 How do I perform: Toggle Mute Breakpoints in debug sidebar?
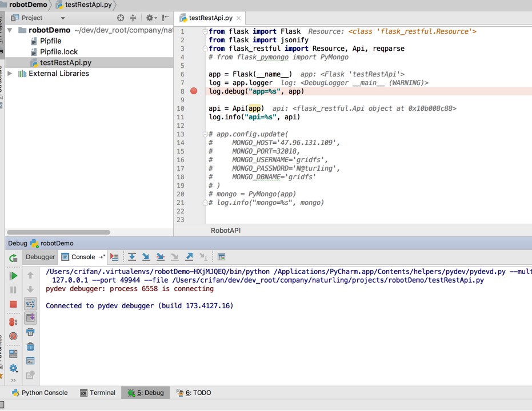tap(13, 336)
